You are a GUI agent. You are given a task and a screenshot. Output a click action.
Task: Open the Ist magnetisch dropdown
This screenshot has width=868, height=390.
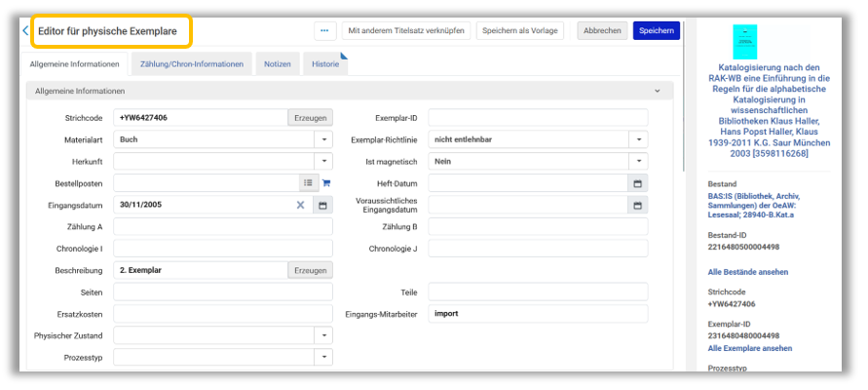pyautogui.click(x=638, y=161)
